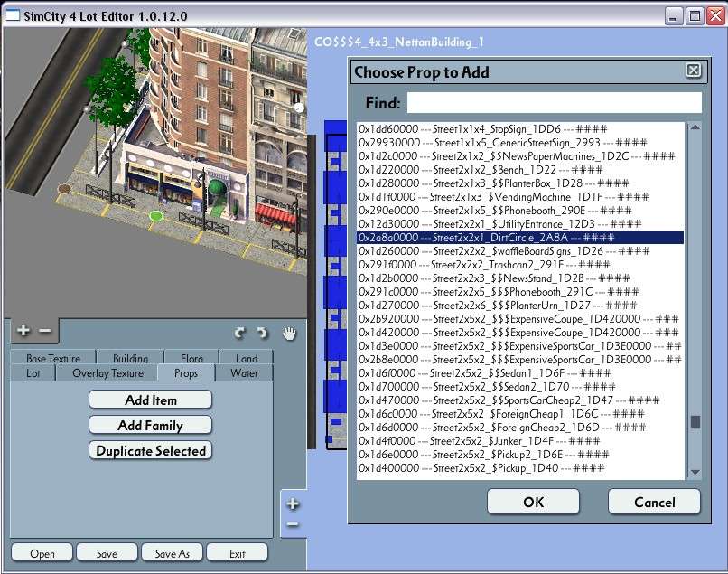Click the Find text field
Screen dimensions: 728x574
coord(555,102)
